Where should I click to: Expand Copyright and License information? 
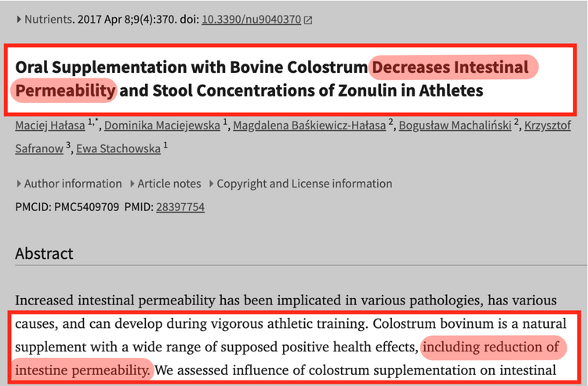(300, 184)
